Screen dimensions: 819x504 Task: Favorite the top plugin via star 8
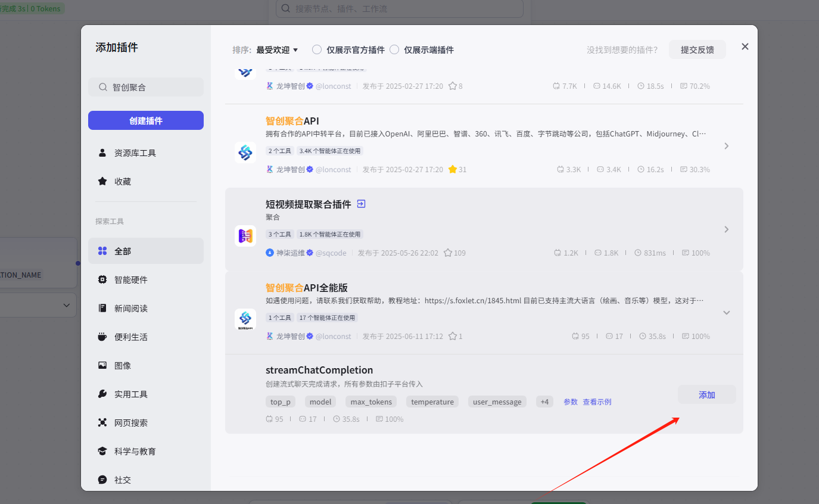coord(453,86)
